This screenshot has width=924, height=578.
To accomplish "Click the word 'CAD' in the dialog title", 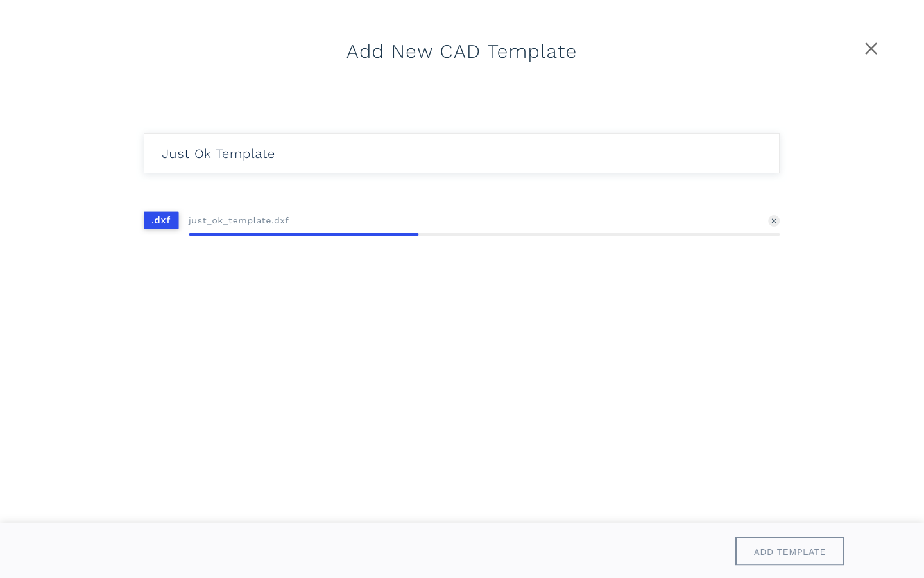I will [459, 51].
